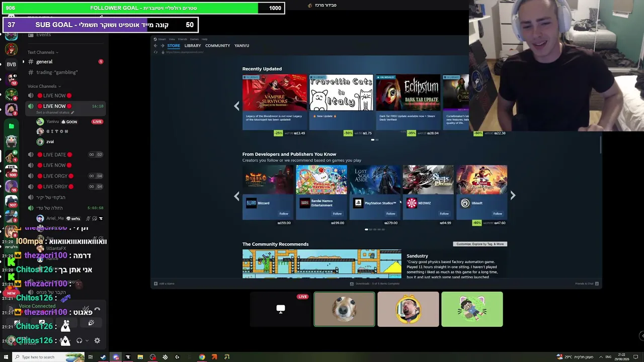Follow the NEOWIZ publisher
Image resolution: width=644 pixels, height=362 pixels.
click(x=444, y=214)
